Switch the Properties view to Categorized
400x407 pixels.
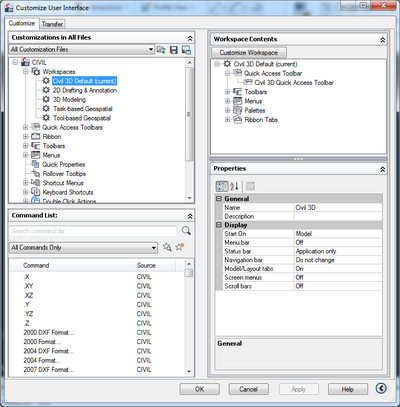[x=222, y=186]
